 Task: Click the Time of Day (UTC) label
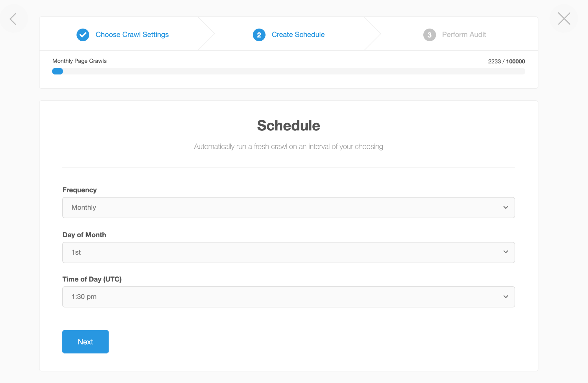pos(92,279)
